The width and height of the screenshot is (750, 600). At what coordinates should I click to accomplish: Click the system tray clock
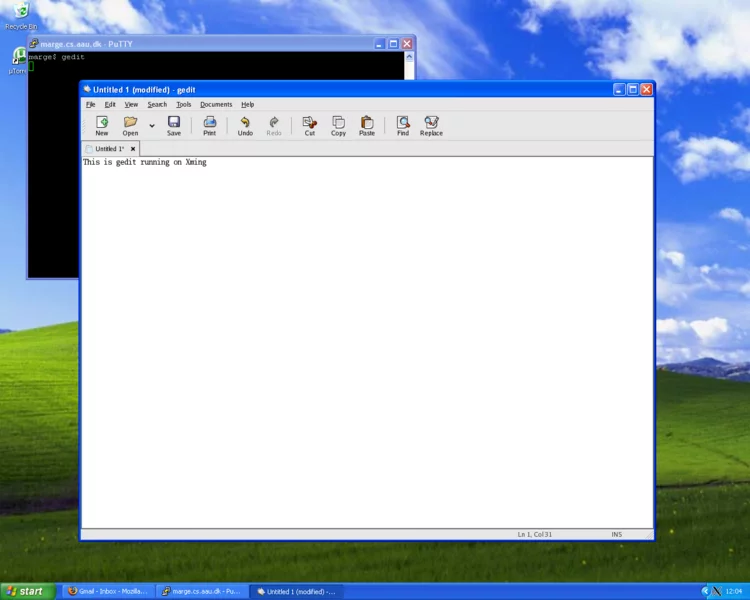click(x=734, y=591)
